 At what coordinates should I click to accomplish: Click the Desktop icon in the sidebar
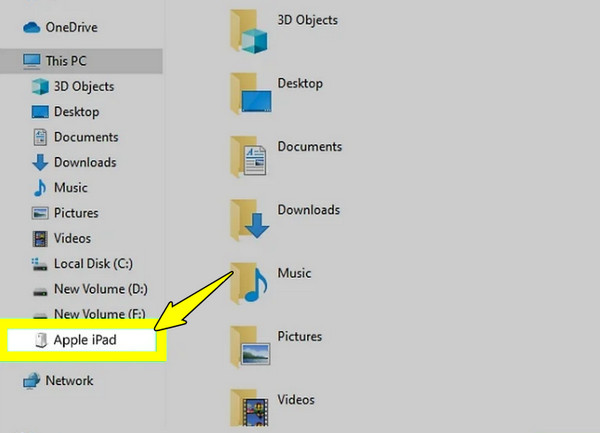click(x=40, y=112)
